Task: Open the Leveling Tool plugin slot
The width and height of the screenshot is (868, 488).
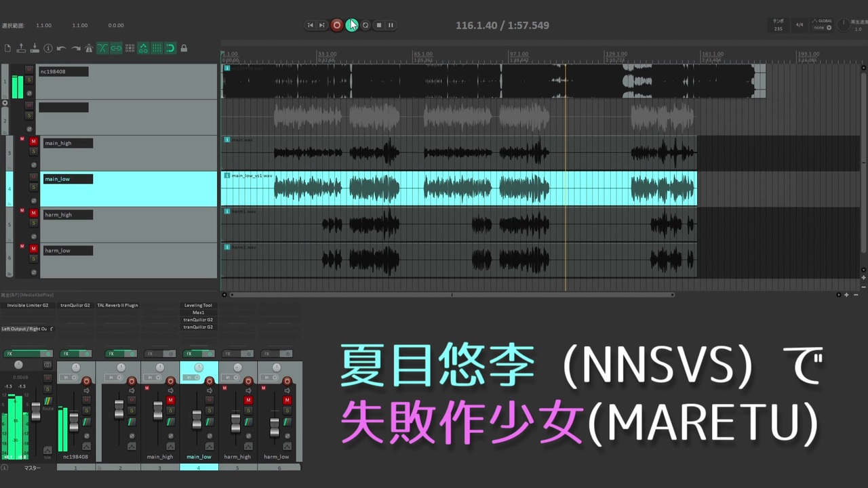Action: tap(199, 306)
